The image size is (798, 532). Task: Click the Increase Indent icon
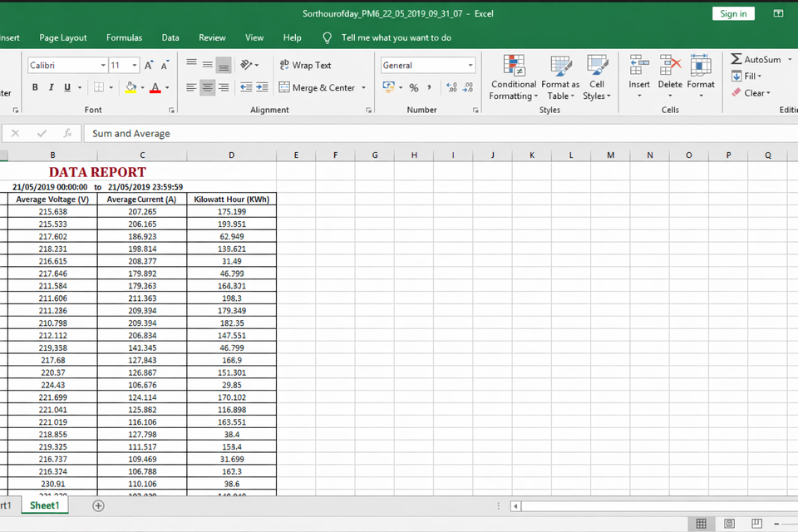[x=263, y=87]
